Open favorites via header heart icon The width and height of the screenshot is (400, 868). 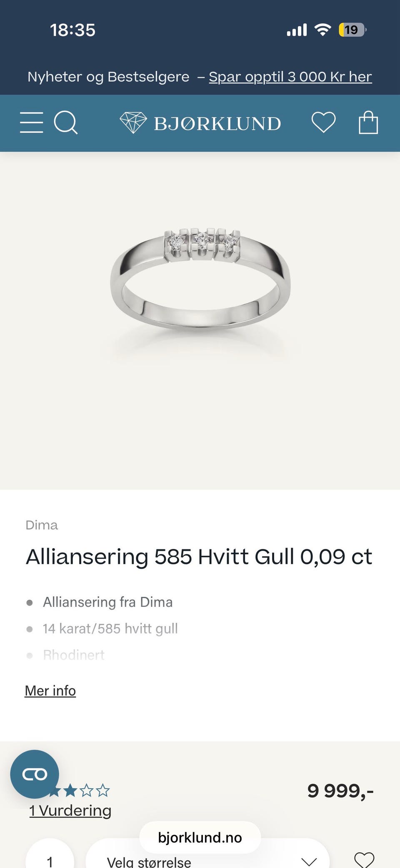324,123
